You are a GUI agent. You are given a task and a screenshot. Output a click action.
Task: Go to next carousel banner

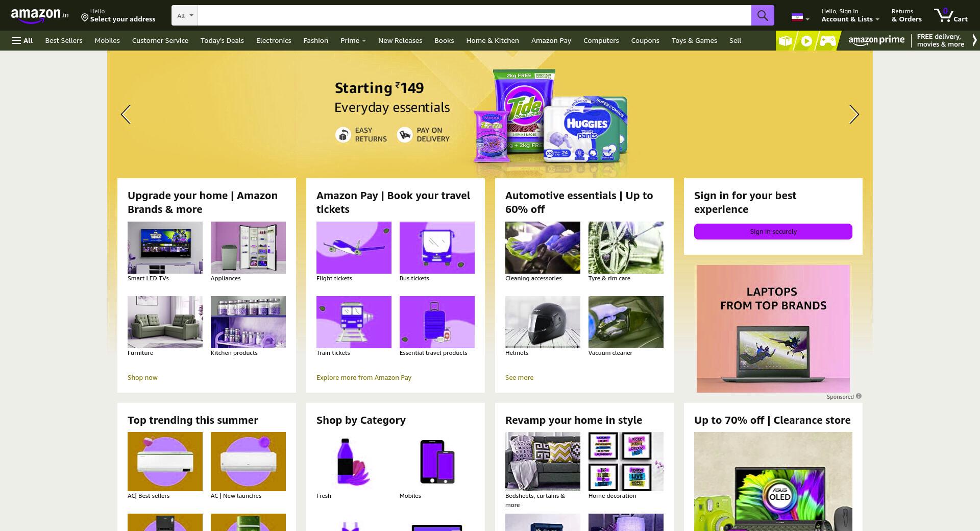(854, 114)
